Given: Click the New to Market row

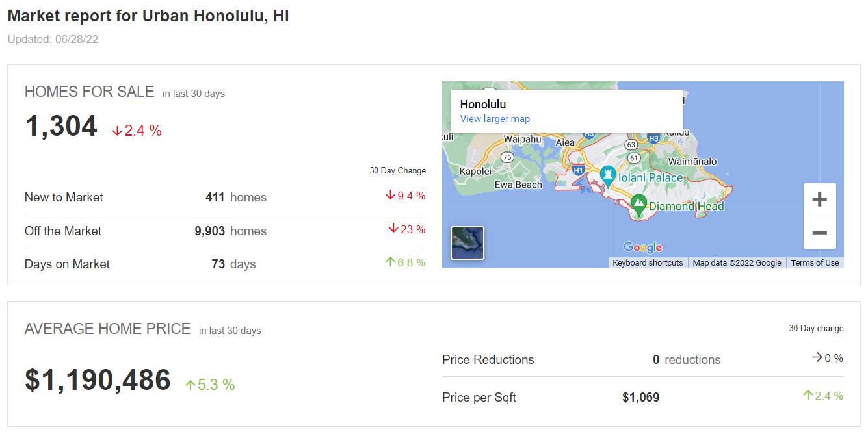Looking at the screenshot, I should [x=63, y=197].
